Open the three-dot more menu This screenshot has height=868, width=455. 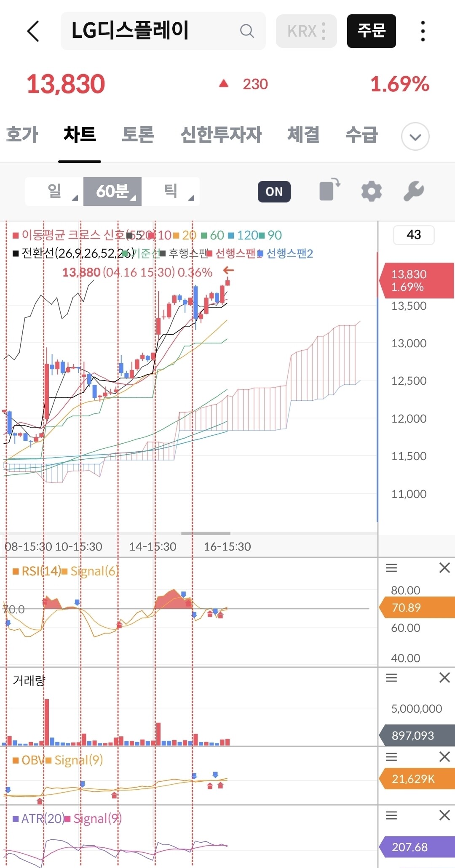point(423,31)
